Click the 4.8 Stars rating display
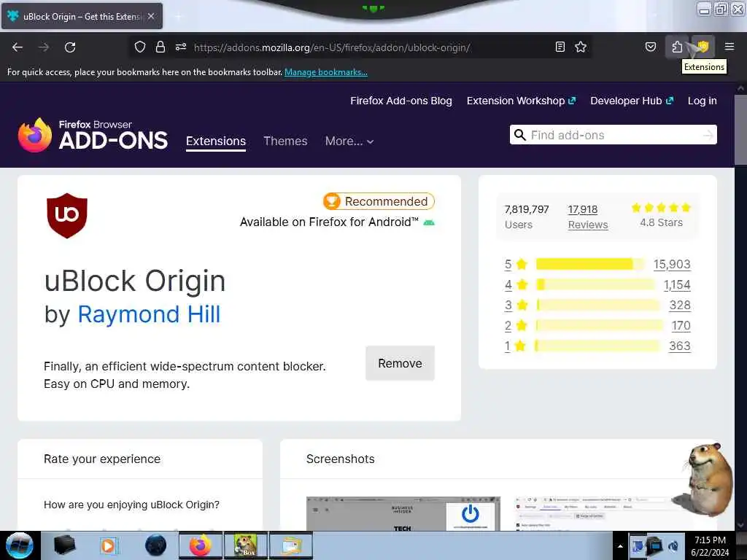Image resolution: width=747 pixels, height=560 pixels. pos(661,215)
